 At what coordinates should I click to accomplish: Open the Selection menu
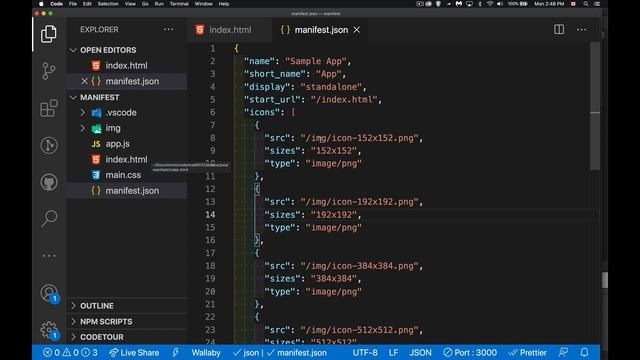click(108, 4)
